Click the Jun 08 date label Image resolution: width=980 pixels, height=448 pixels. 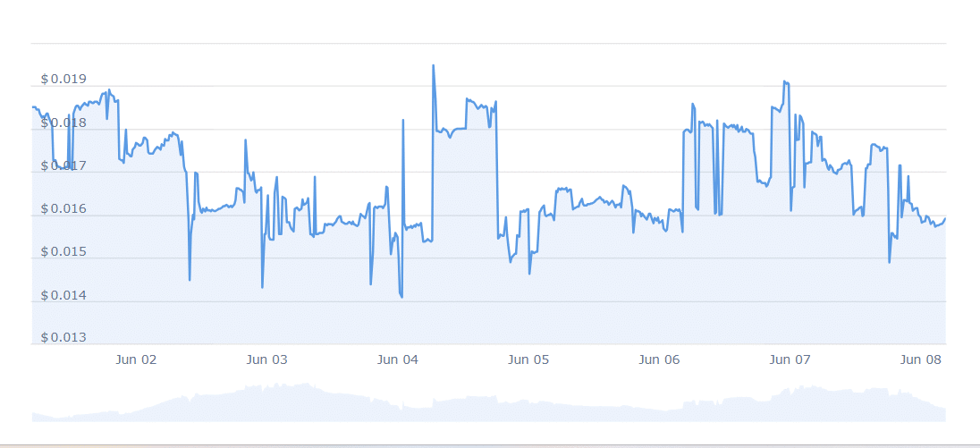point(921,360)
